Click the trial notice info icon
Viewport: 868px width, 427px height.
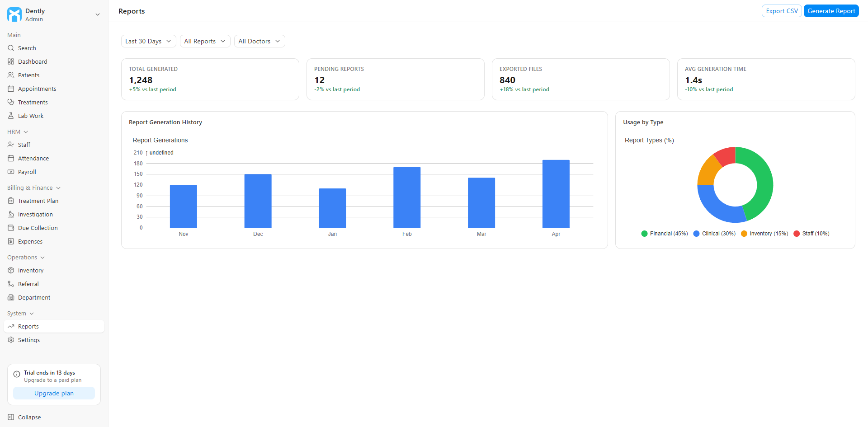[17, 374]
